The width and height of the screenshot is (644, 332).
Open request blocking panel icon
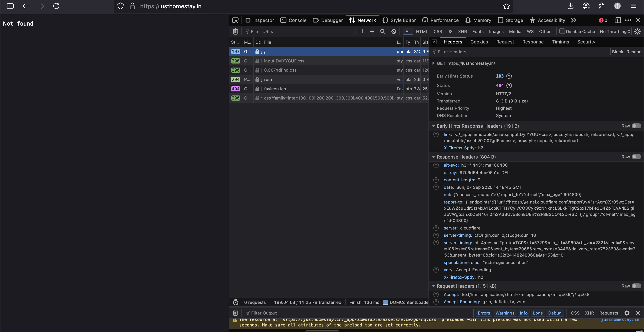394,32
